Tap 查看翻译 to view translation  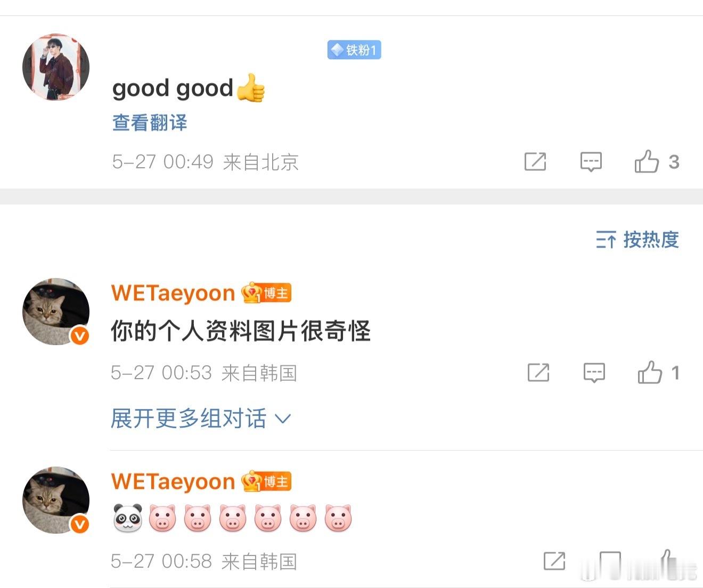150,123
